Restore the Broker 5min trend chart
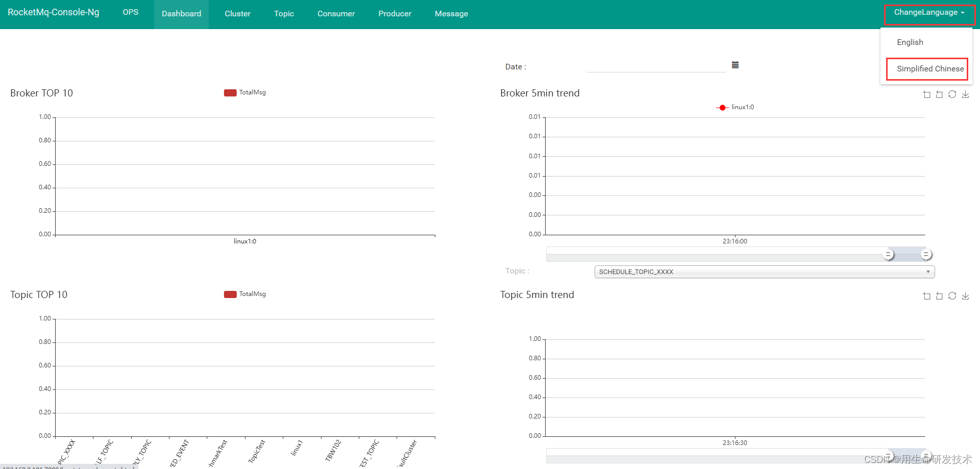980x469 pixels. tap(952, 94)
